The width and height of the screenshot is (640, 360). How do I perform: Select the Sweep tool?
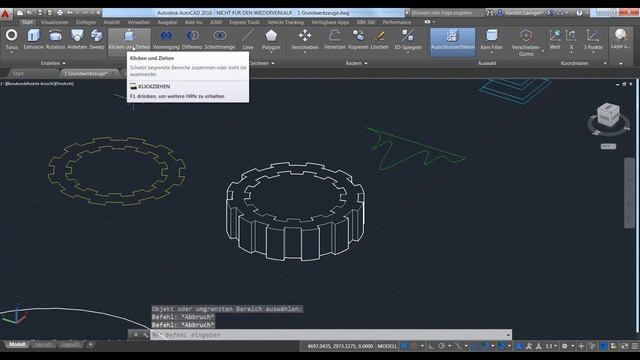tap(97, 39)
